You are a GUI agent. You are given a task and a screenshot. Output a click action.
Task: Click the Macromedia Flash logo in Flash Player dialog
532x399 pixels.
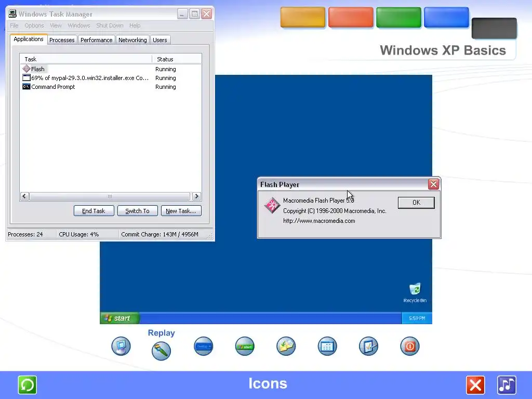(272, 205)
